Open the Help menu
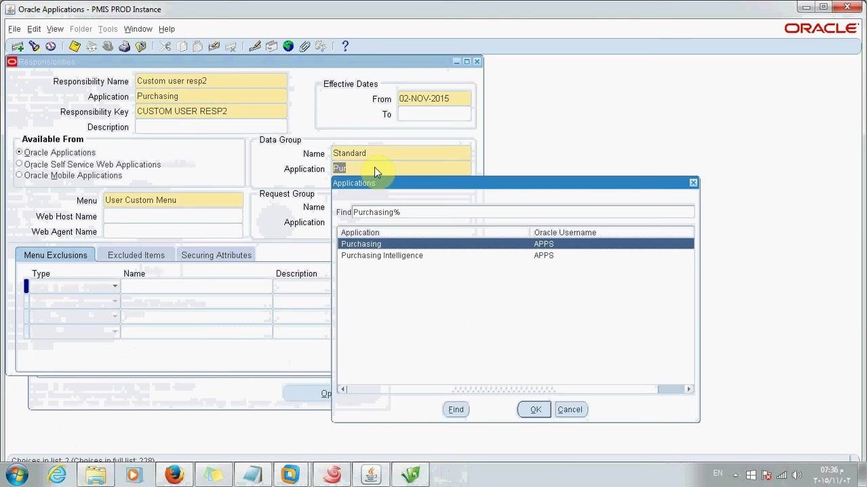868x487 pixels. pyautogui.click(x=167, y=29)
